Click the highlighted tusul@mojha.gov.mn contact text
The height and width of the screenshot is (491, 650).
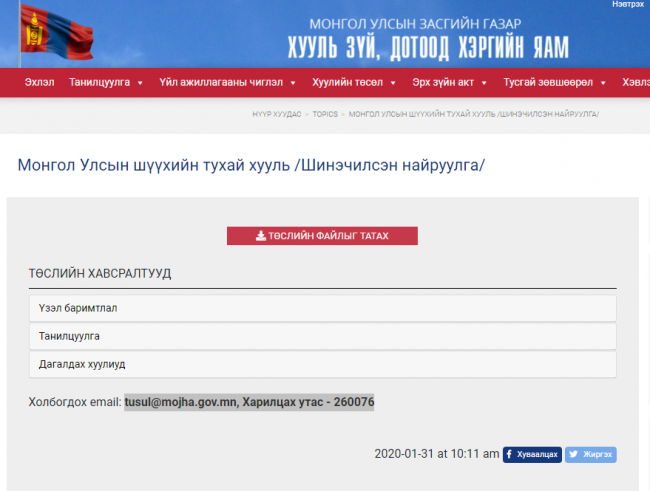[180, 402]
